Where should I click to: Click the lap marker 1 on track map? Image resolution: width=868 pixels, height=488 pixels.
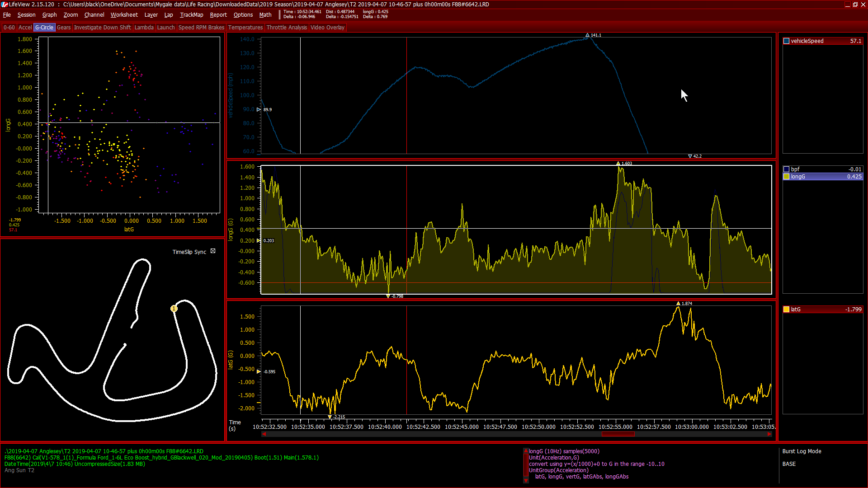pos(174,309)
